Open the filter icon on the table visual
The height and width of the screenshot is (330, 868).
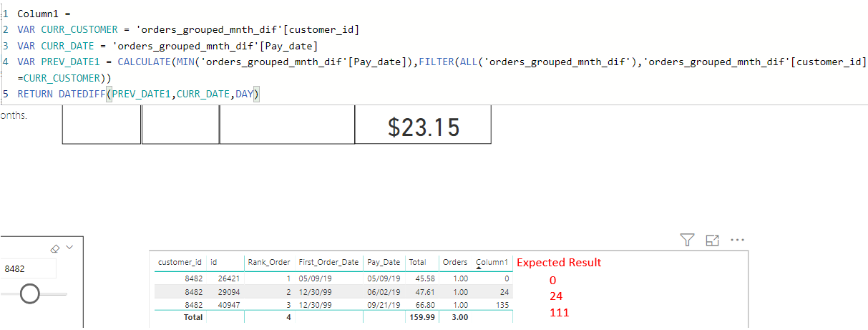coord(687,241)
